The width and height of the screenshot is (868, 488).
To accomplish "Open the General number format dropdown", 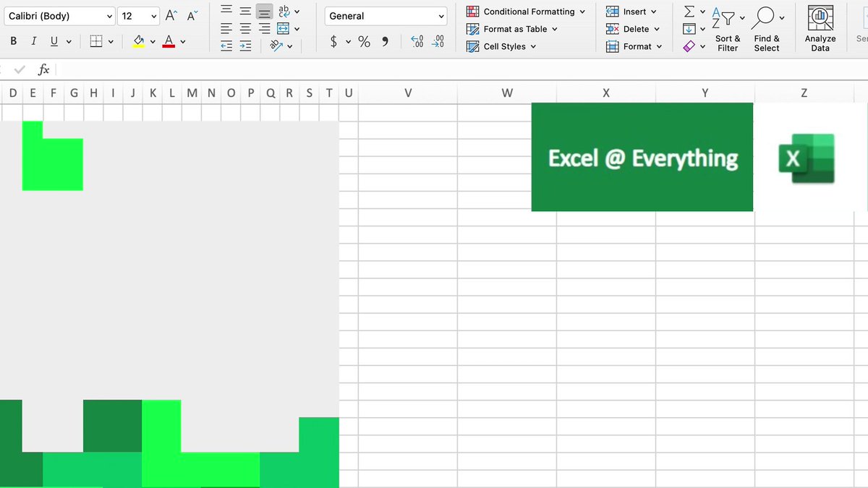I will point(387,16).
